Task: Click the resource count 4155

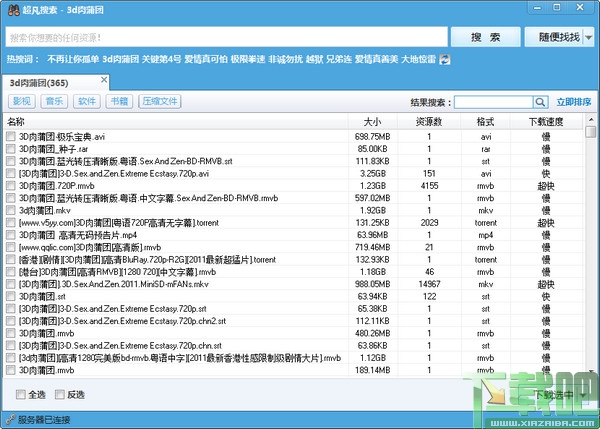Action: [429, 186]
